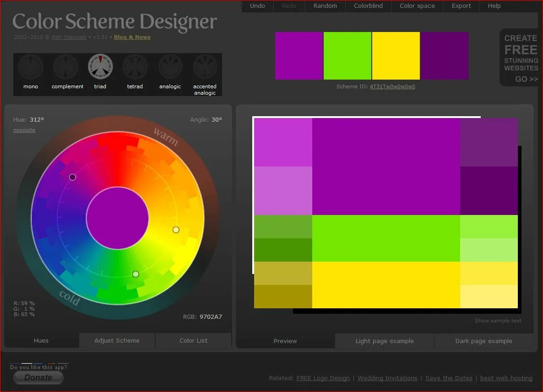
Task: Click the purple primary swatch at top
Action: (x=299, y=56)
